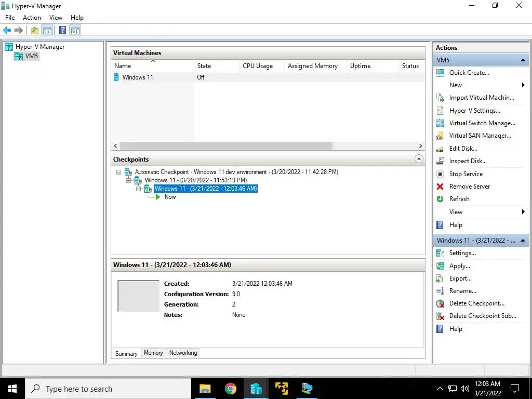
Task: Sort by the CPU Usage column header
Action: point(262,66)
